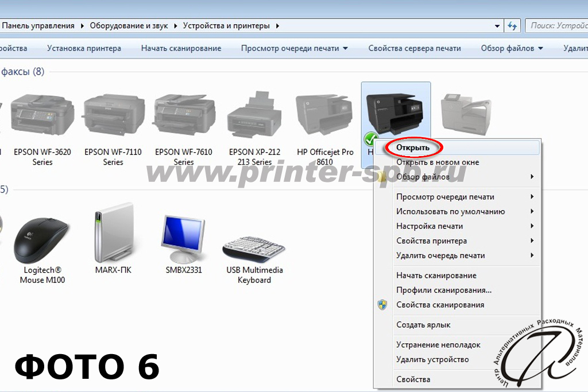Viewport: 588px width, 392px height.
Task: Click Устройства и принтеры breadcrumb
Action: [226, 25]
